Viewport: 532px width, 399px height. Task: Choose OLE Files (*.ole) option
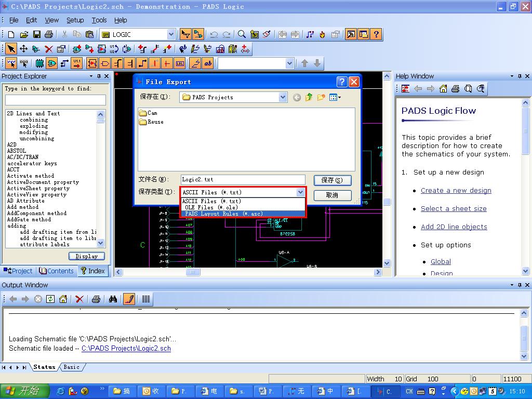coord(243,207)
